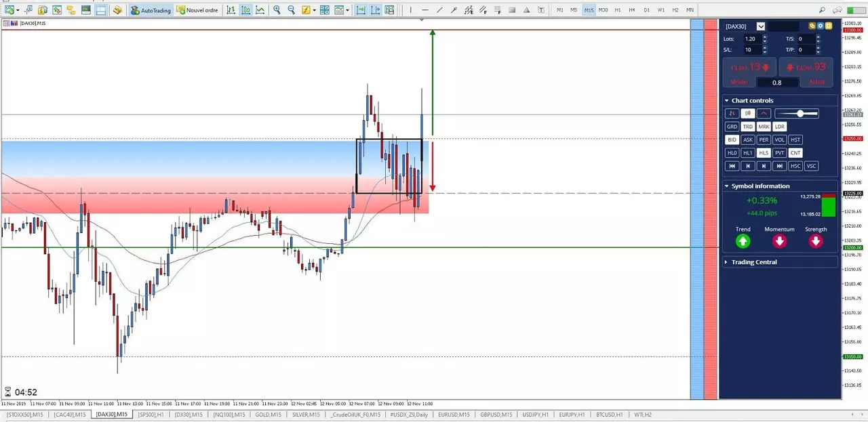Screen dimensions: 868x422
Task: Click the Terminal toolbar icon
Action: [86, 10]
